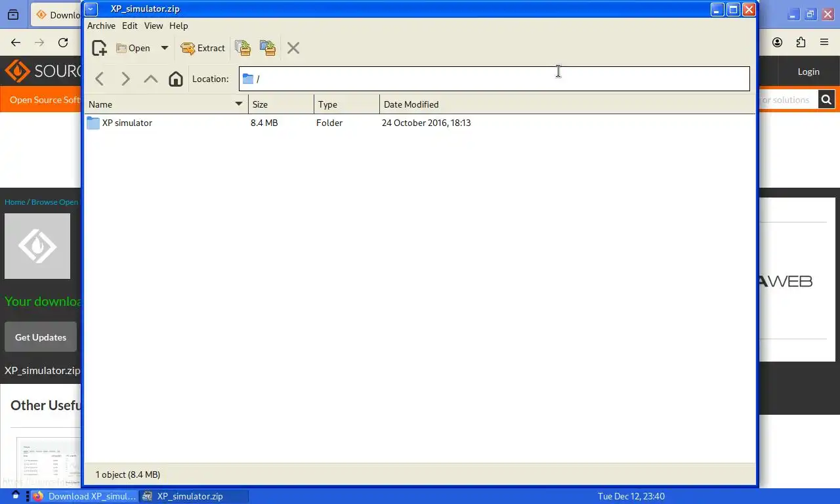Open the taskbar applications menu icon
840x504 pixels.
(x=16, y=496)
